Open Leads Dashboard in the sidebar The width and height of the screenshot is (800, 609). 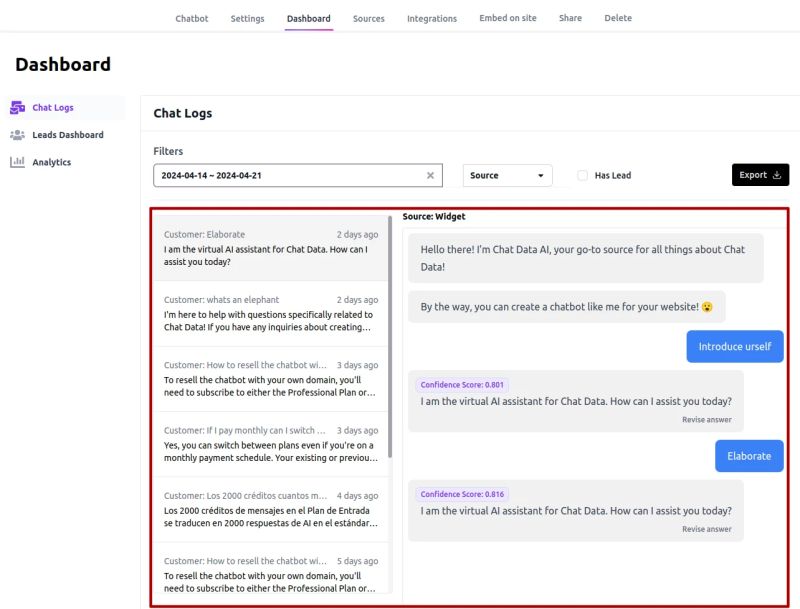tap(66, 135)
